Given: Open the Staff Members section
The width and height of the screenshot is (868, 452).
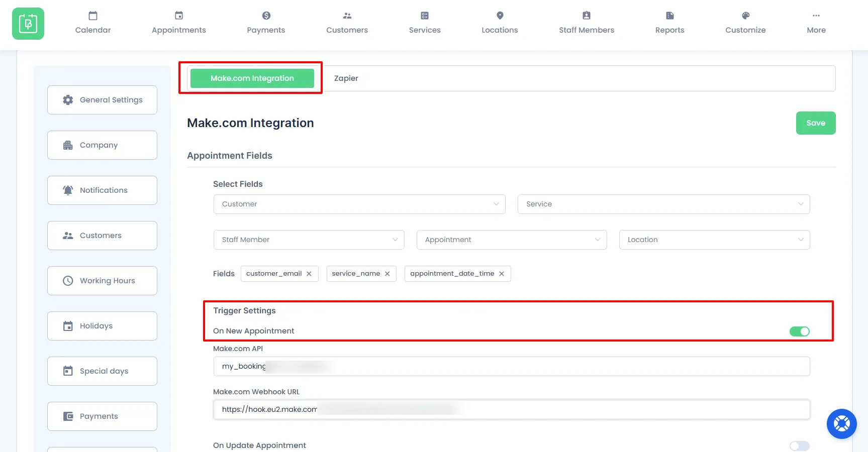Looking at the screenshot, I should [x=586, y=22].
